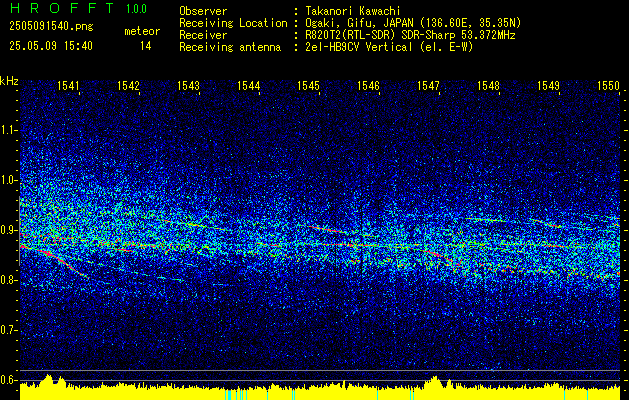Click the kHz axis unit label
The height and width of the screenshot is (400, 629).
(x=9, y=81)
